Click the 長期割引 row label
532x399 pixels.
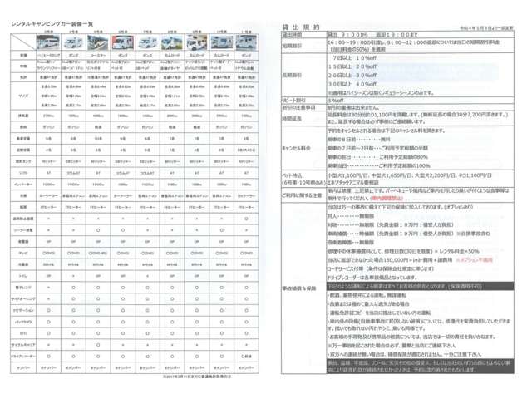coord(292,75)
